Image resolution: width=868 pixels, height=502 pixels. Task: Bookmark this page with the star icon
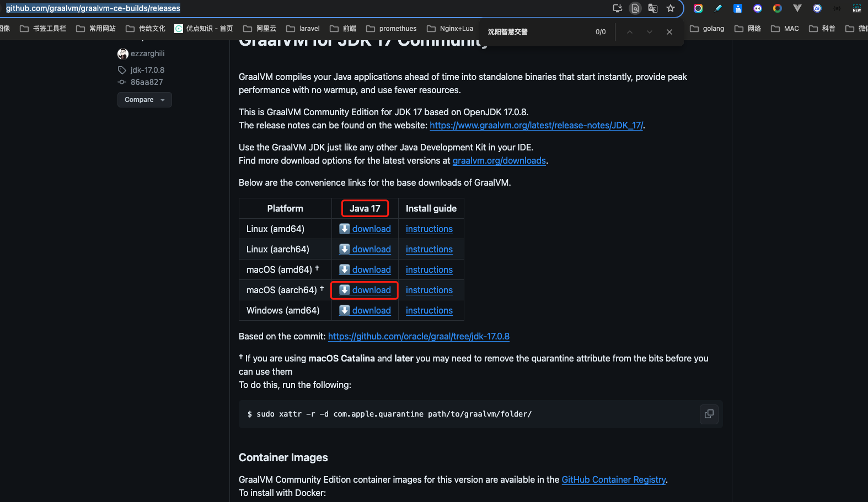[x=671, y=8]
